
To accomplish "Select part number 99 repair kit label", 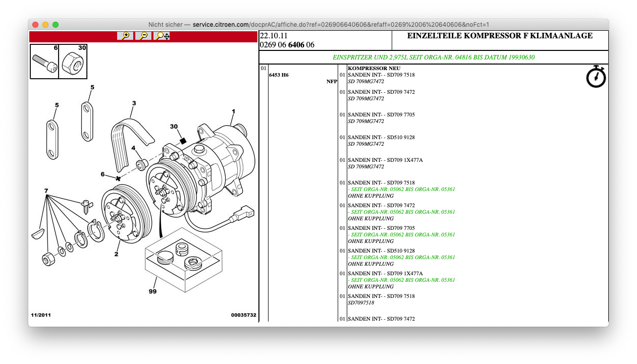I will point(152,291).
